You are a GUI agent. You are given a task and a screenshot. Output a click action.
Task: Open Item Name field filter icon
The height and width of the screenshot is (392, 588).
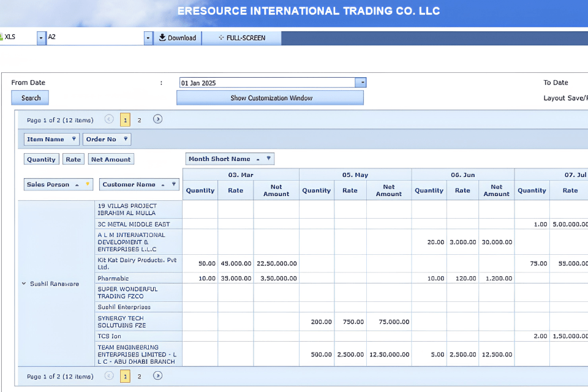tap(74, 139)
